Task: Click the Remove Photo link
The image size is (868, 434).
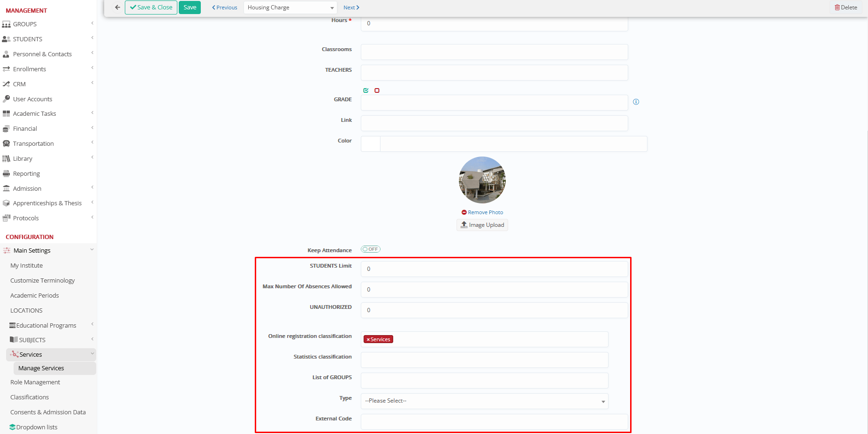Action: (x=482, y=212)
